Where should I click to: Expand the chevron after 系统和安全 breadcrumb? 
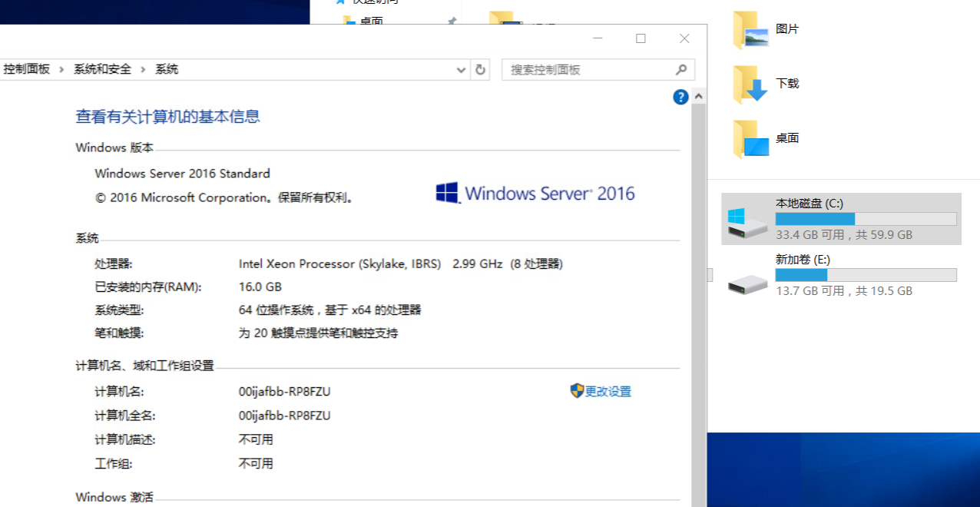(144, 69)
